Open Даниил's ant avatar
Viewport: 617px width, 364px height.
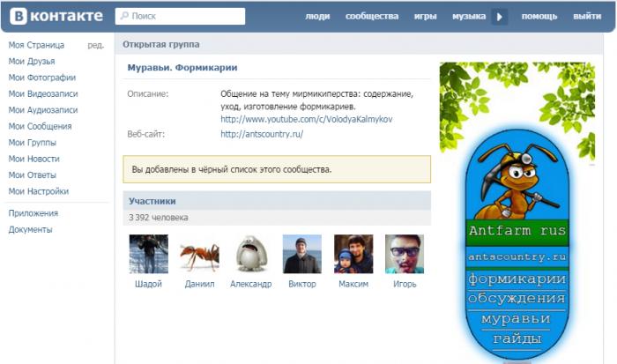click(x=199, y=254)
